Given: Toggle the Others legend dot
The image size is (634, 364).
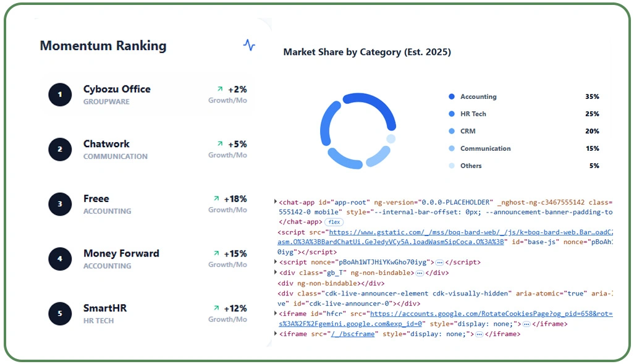Looking at the screenshot, I should pyautogui.click(x=452, y=166).
